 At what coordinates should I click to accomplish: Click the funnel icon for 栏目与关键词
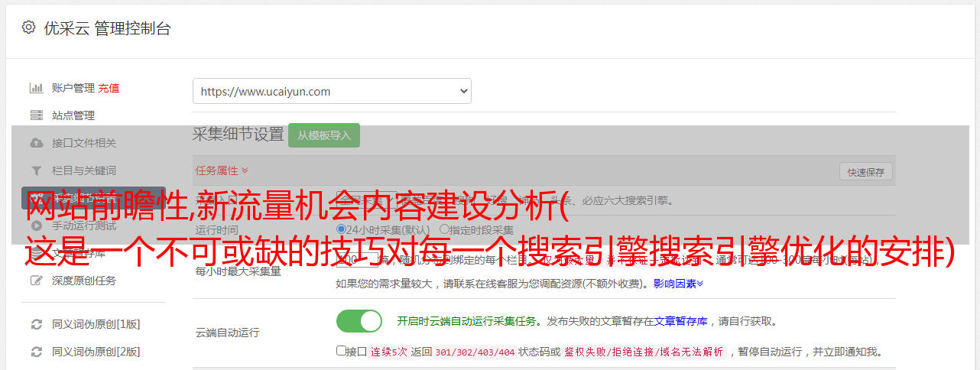[36, 170]
